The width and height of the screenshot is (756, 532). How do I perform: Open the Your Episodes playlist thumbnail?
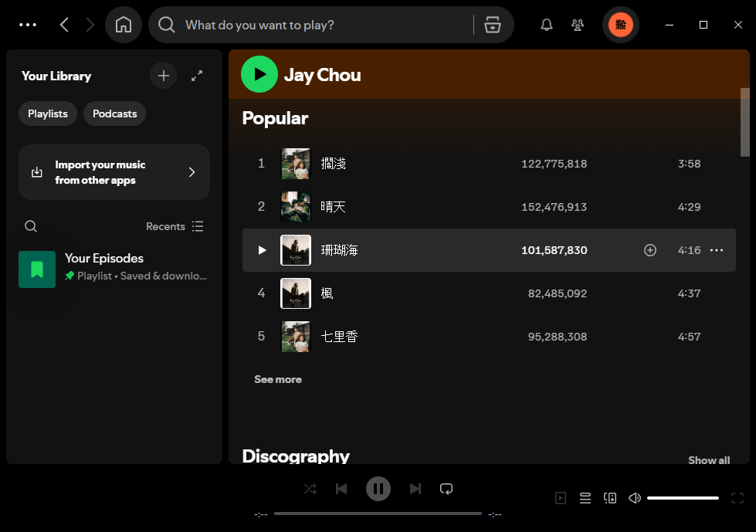37,269
